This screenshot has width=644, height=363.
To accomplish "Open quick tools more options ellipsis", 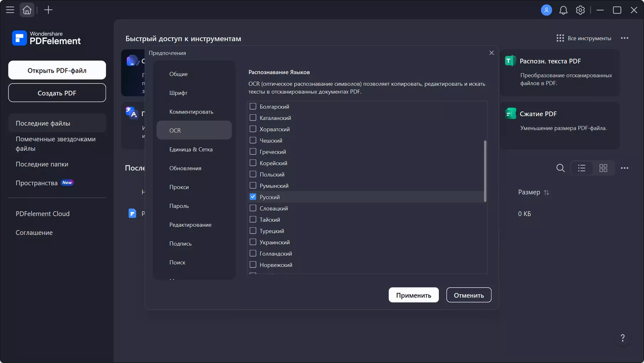I will coord(624,38).
